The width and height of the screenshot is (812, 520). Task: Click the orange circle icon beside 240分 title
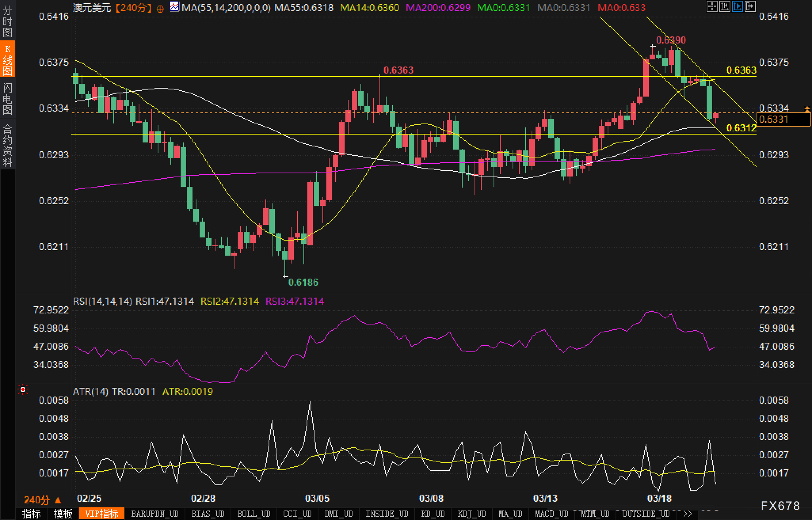coord(160,8)
